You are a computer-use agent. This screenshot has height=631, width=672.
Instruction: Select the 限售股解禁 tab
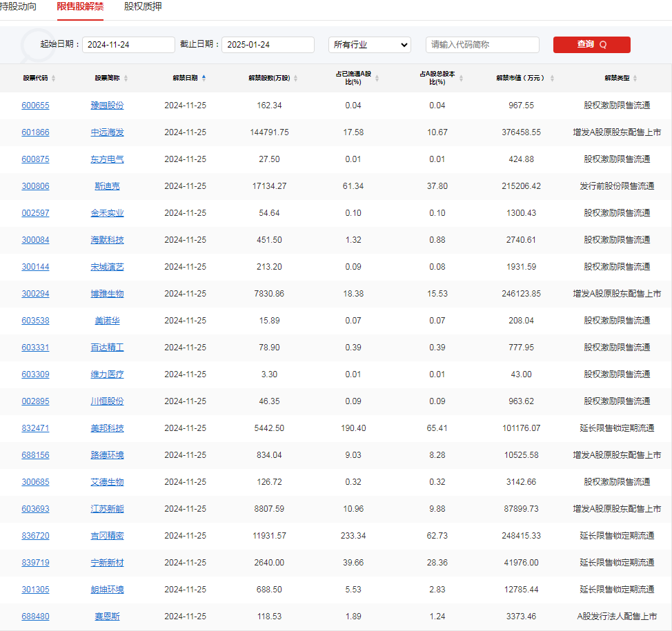click(80, 6)
